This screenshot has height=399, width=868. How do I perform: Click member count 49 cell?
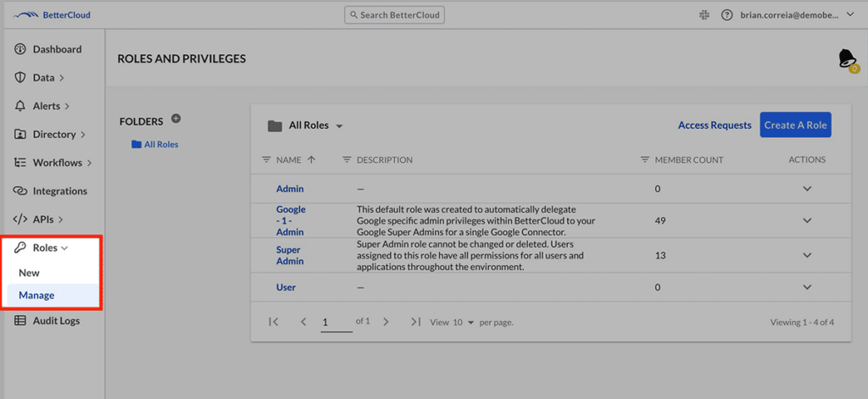click(659, 220)
